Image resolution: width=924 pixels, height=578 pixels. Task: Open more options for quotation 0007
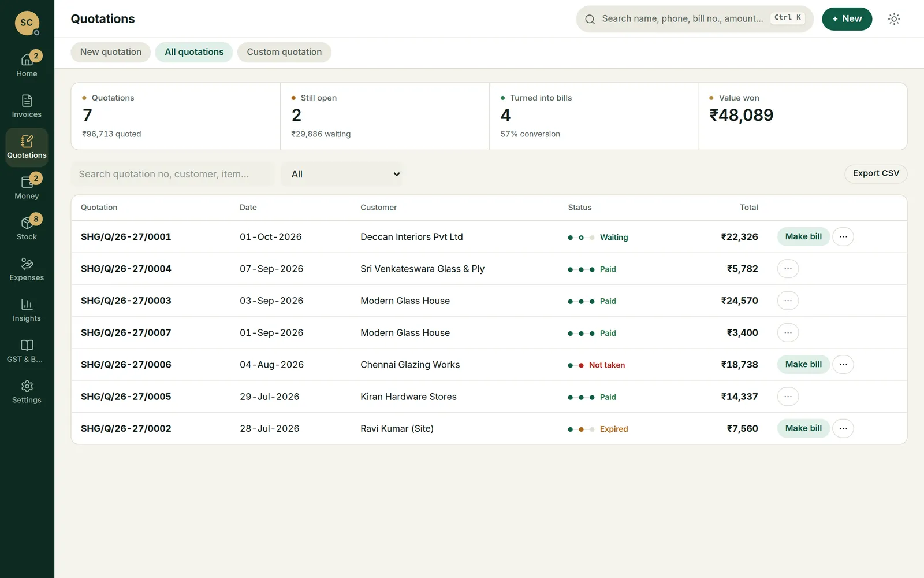[x=788, y=333]
